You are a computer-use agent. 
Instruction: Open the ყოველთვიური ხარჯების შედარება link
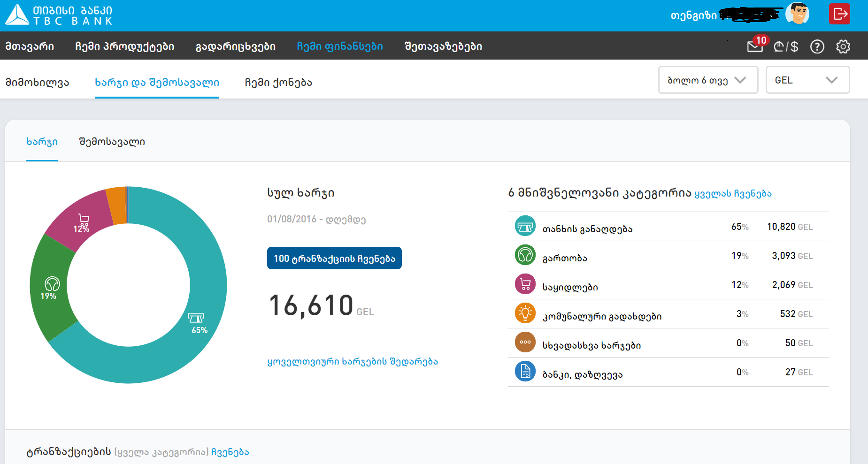pos(352,362)
